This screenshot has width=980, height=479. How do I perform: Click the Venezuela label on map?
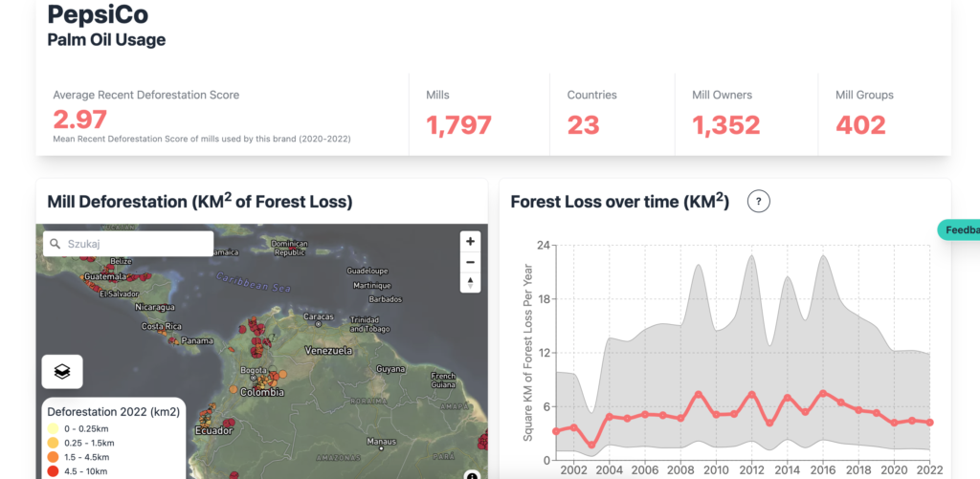pyautogui.click(x=328, y=350)
